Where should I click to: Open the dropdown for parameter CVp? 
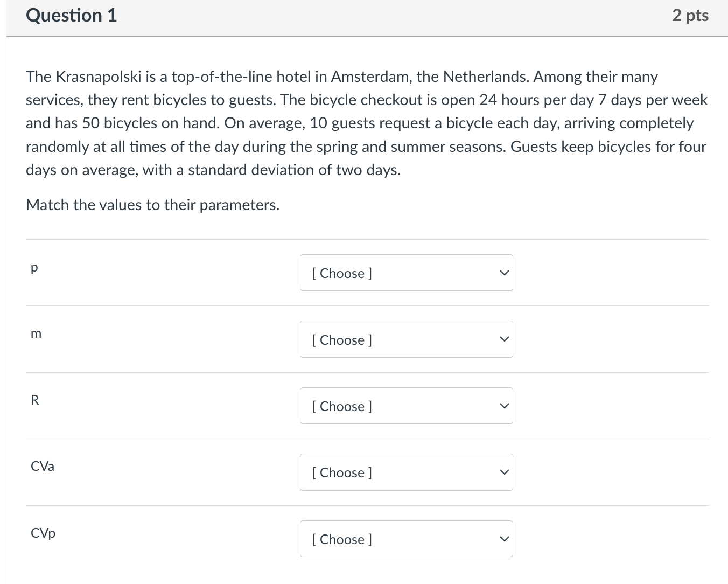pyautogui.click(x=406, y=539)
